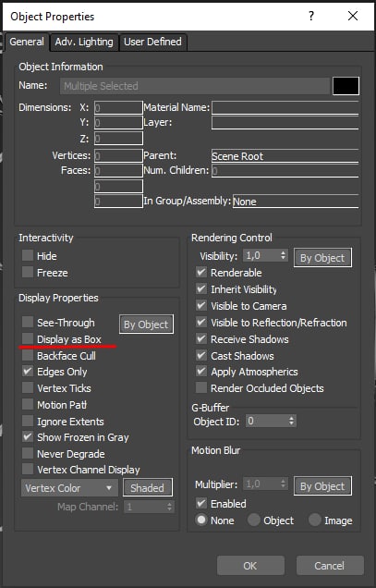This screenshot has height=588, width=376.
Task: Close the Object Properties dialog
Action: 353,16
